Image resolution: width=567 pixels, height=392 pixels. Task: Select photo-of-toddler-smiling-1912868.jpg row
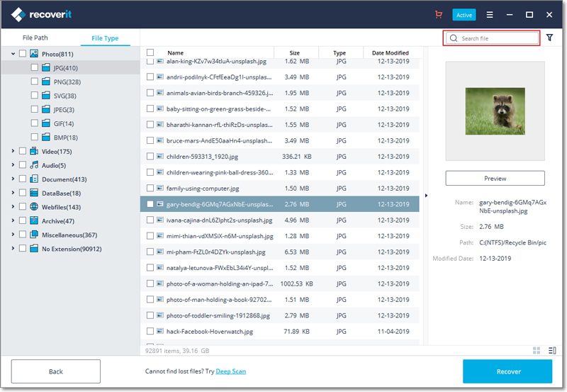click(x=279, y=315)
